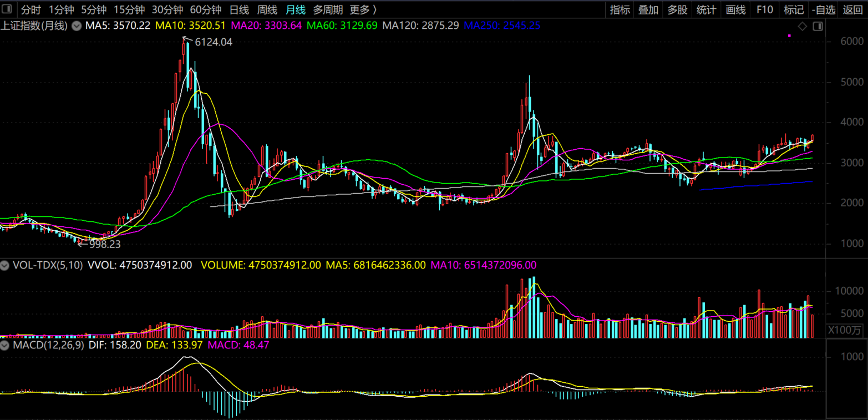Click the 1000 MACD axis label

click(x=852, y=357)
